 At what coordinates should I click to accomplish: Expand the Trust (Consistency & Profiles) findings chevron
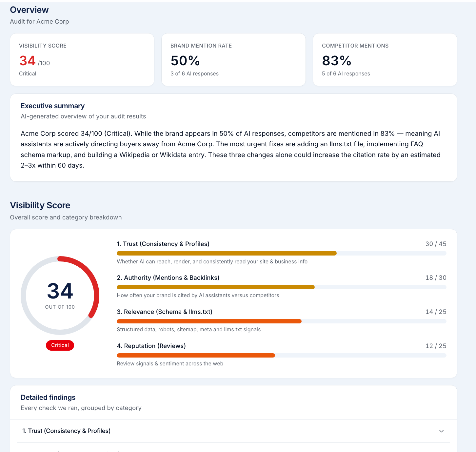(x=441, y=431)
